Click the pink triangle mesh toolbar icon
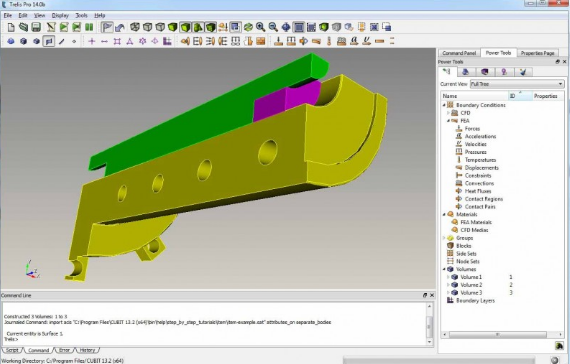This screenshot has width=570, height=364. click(130, 41)
